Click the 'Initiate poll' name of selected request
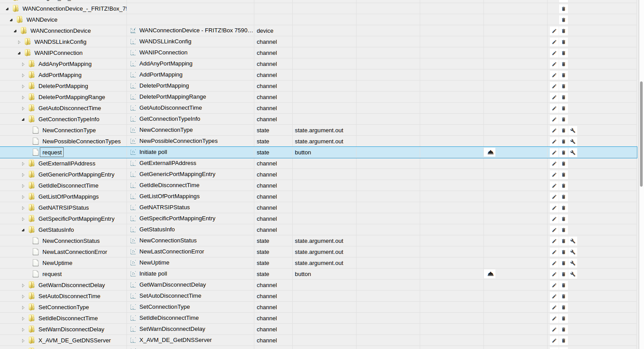 pos(153,152)
